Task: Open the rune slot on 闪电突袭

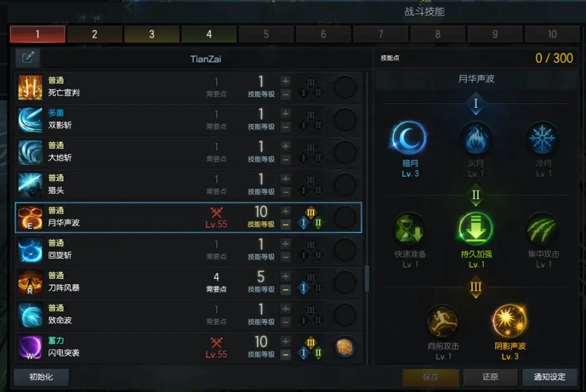Action: [x=344, y=348]
